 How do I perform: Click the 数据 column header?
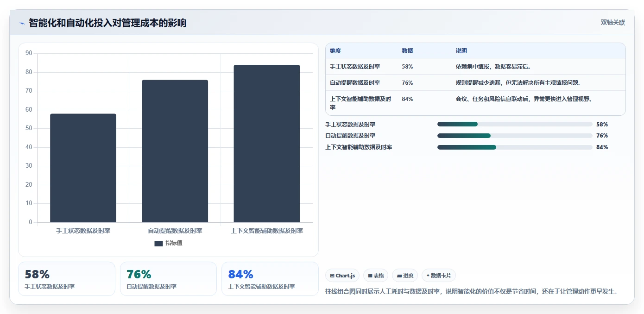407,51
